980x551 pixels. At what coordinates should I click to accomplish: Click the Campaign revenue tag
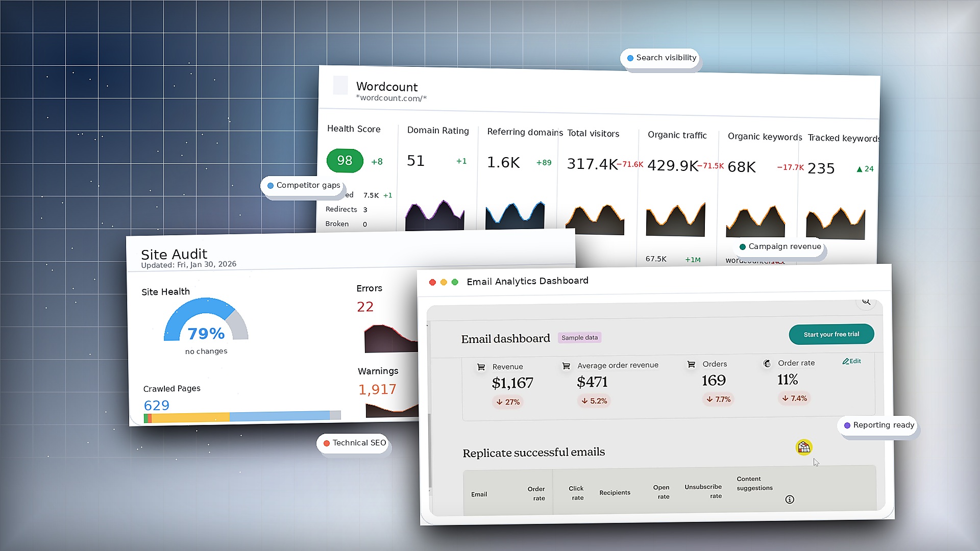coord(779,246)
